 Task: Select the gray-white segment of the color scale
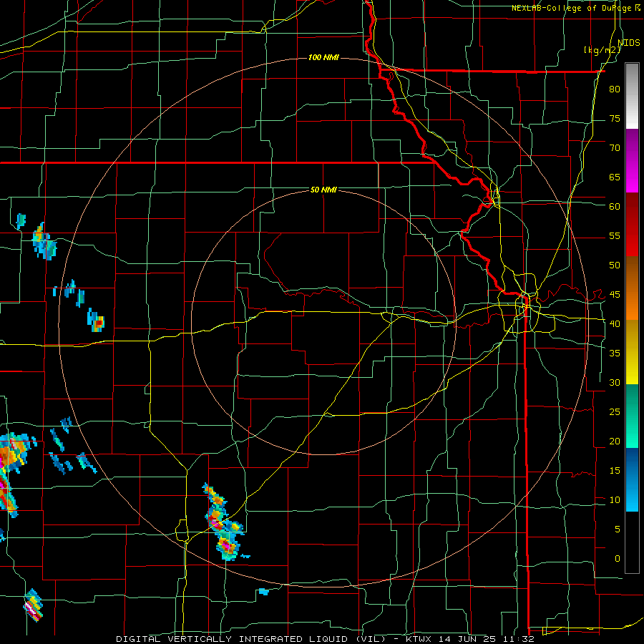point(632,96)
